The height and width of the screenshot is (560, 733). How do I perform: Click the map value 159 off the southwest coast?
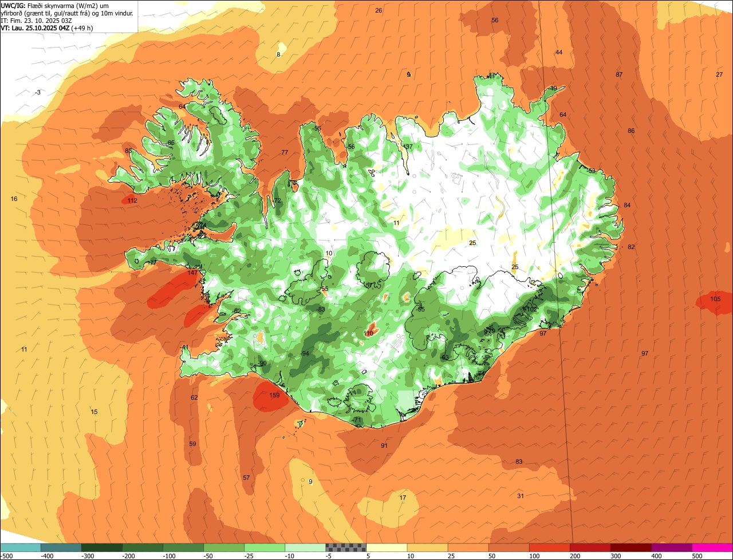pyautogui.click(x=274, y=395)
